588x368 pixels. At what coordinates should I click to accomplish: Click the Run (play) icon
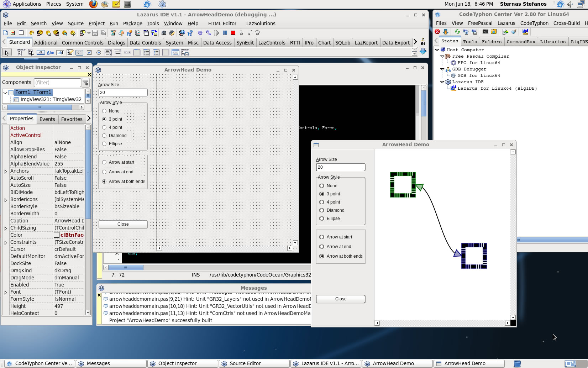click(217, 33)
